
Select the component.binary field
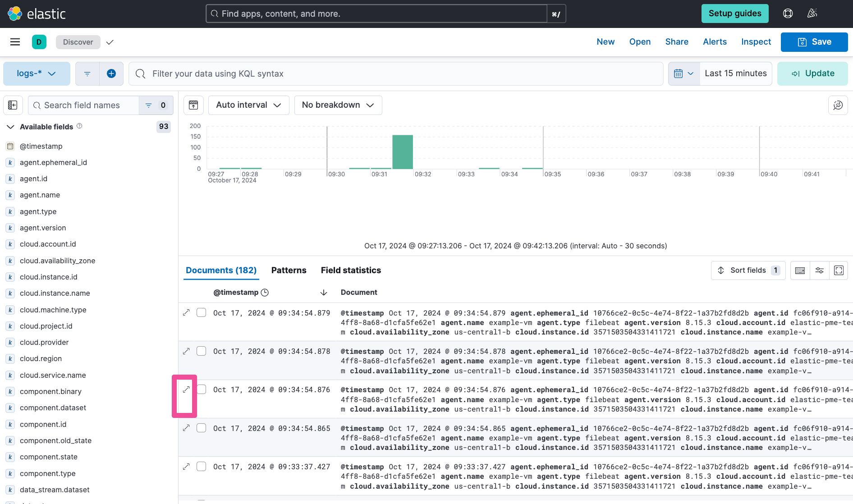(x=50, y=391)
